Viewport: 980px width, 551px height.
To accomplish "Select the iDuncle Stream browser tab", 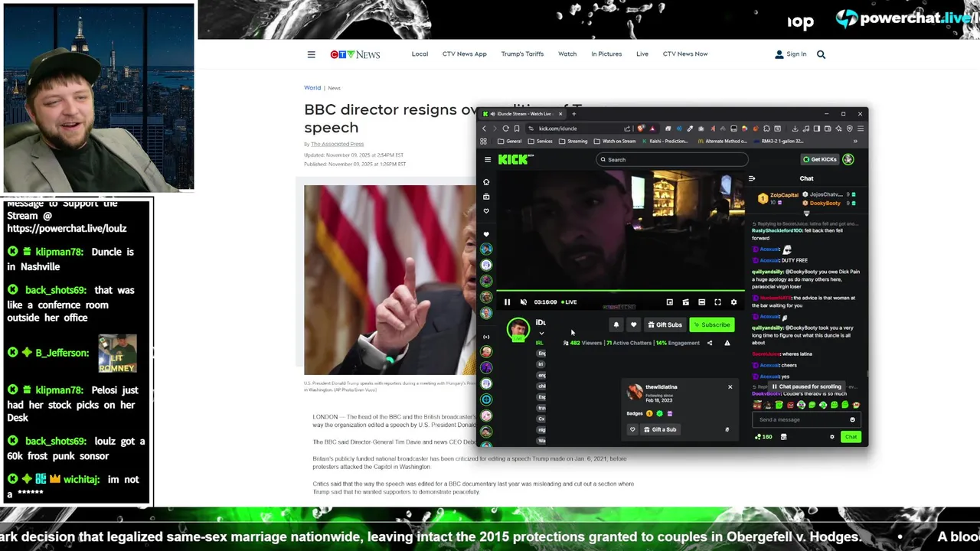I will click(524, 114).
